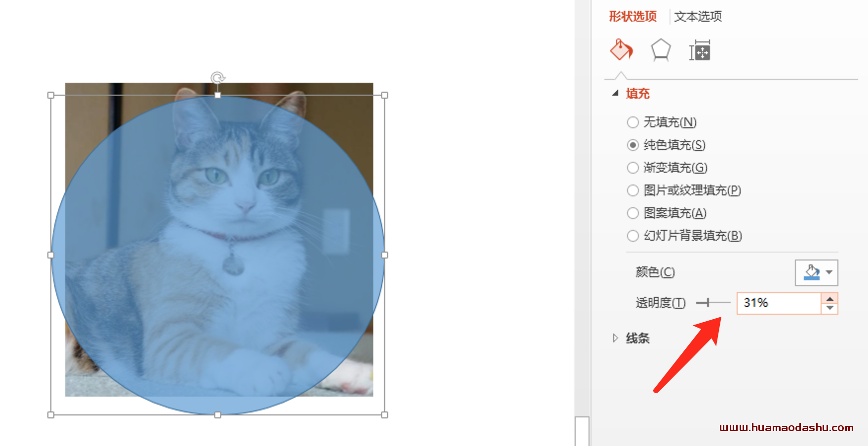The width and height of the screenshot is (868, 446).
Task: Open the Effects pentagon icon
Action: pyautogui.click(x=661, y=50)
